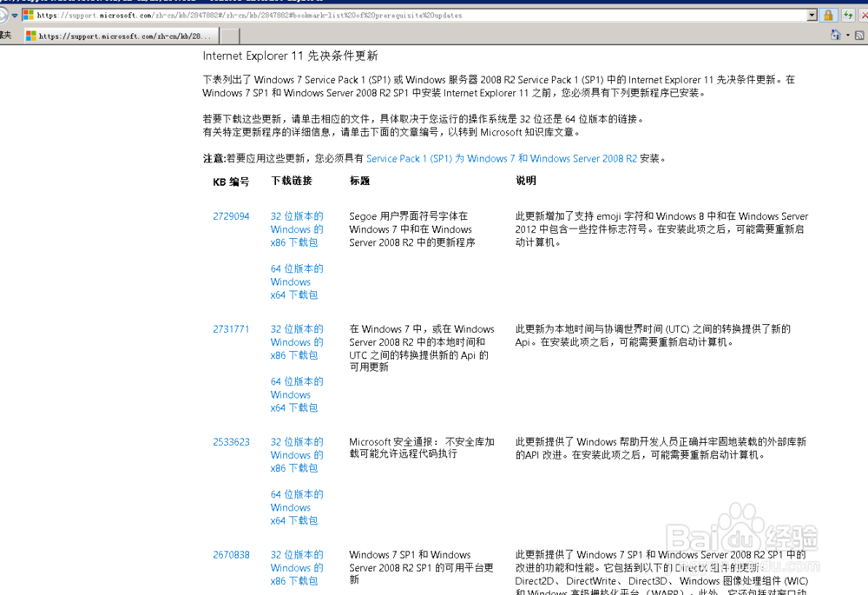The height and width of the screenshot is (595, 868).
Task: Click the '说明' column header
Action: click(x=525, y=181)
